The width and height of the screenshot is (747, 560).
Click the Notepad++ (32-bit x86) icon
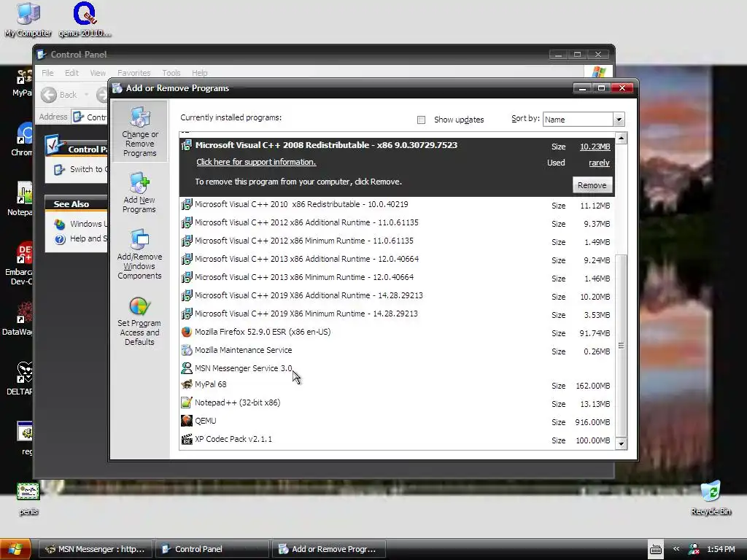click(x=187, y=402)
